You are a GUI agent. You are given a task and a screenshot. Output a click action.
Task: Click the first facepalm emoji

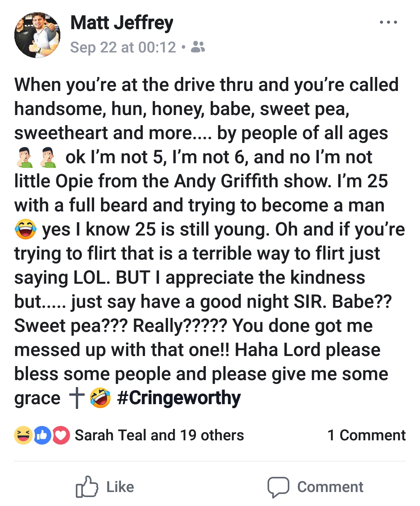click(24, 157)
